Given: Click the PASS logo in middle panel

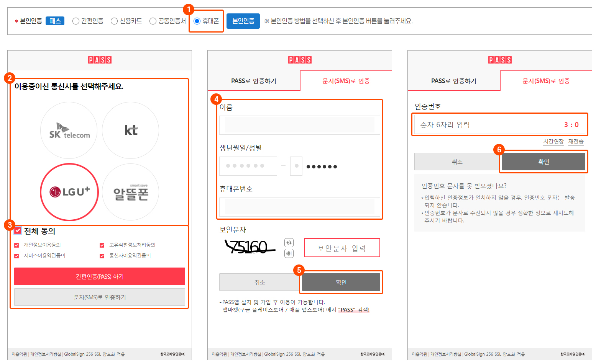Looking at the screenshot, I should pyautogui.click(x=300, y=60).
